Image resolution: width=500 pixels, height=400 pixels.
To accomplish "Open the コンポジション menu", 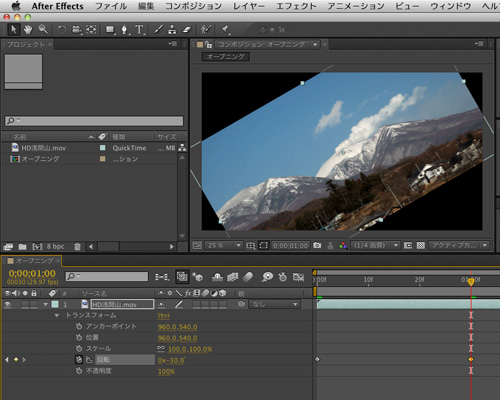I will (193, 6).
